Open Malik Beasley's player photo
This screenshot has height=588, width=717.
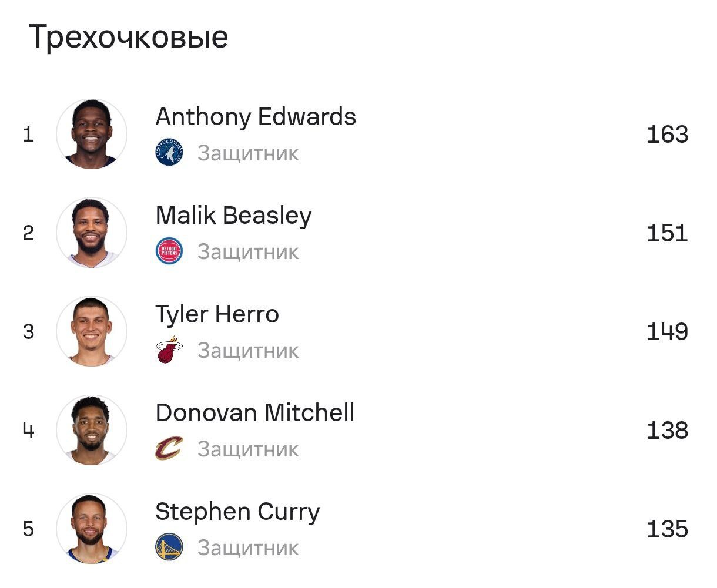92,233
